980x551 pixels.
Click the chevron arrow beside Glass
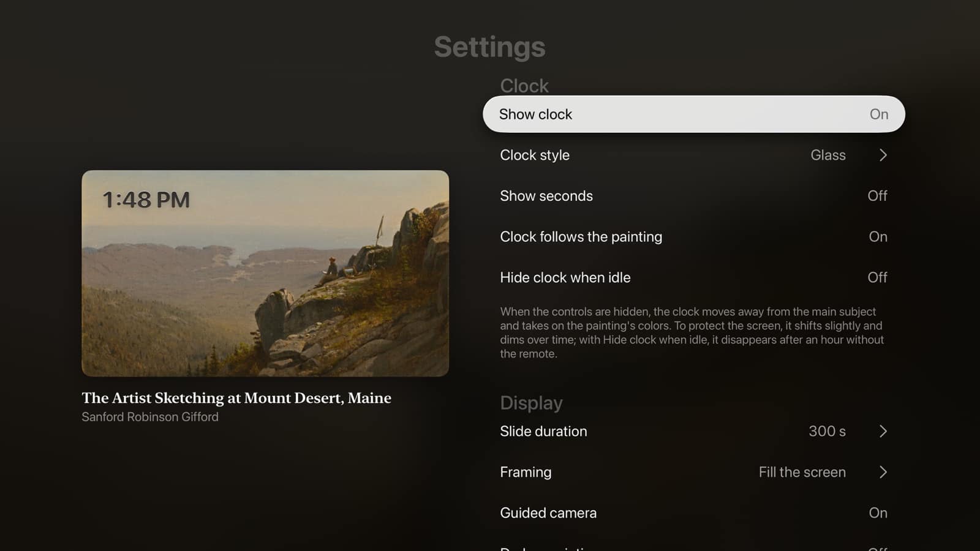883,156
